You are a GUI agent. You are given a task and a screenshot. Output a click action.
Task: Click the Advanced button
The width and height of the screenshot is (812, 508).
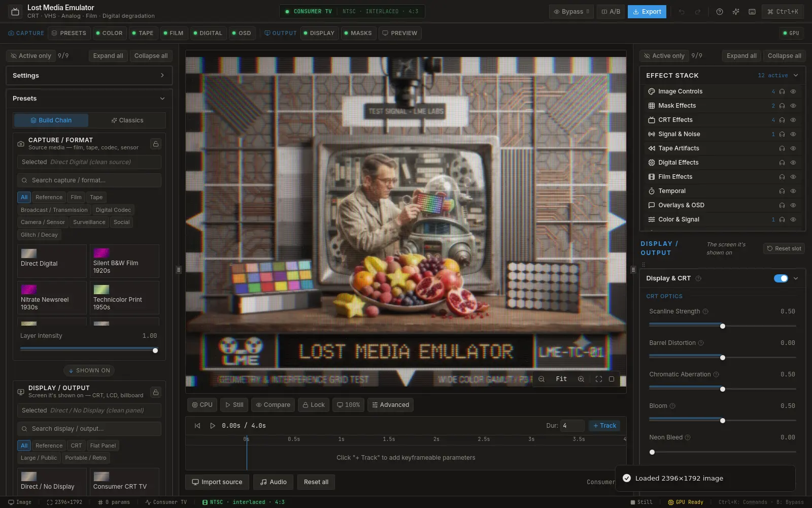tap(390, 405)
